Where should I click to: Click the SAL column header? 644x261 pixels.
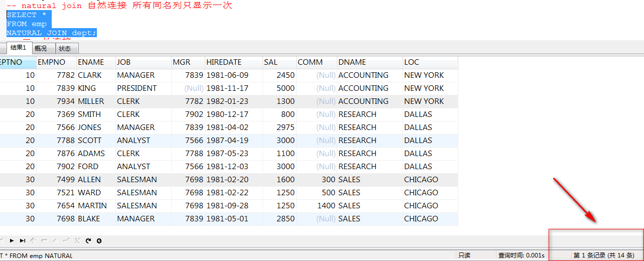click(x=271, y=62)
